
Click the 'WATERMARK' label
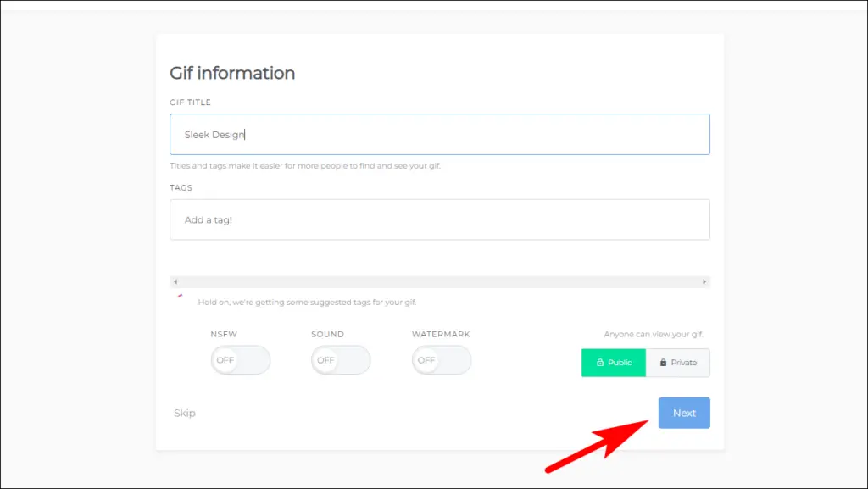441,334
